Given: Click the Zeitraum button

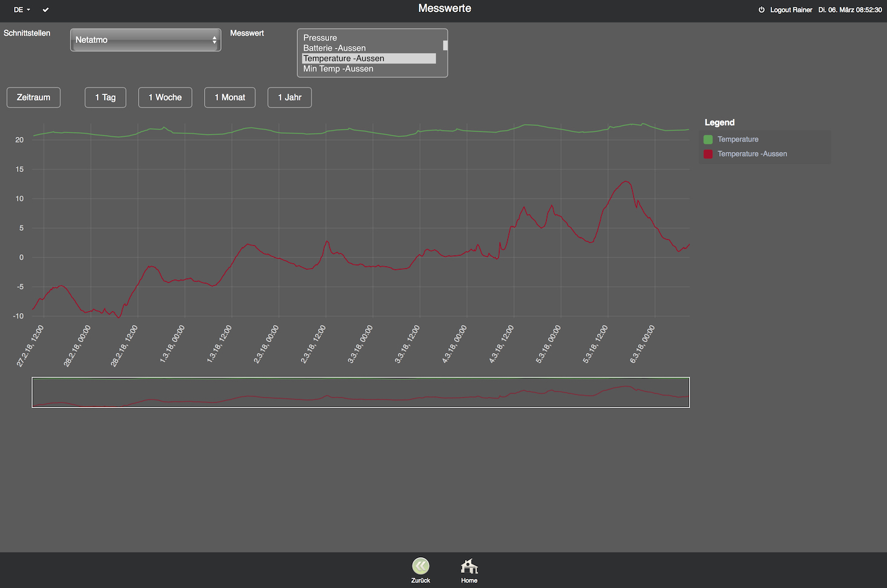Looking at the screenshot, I should (33, 97).
